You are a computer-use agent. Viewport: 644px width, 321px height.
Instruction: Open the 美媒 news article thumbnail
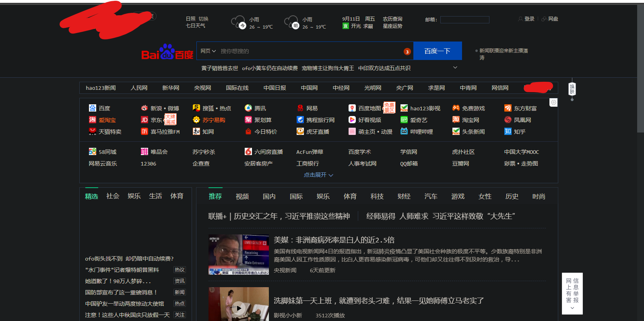239,255
